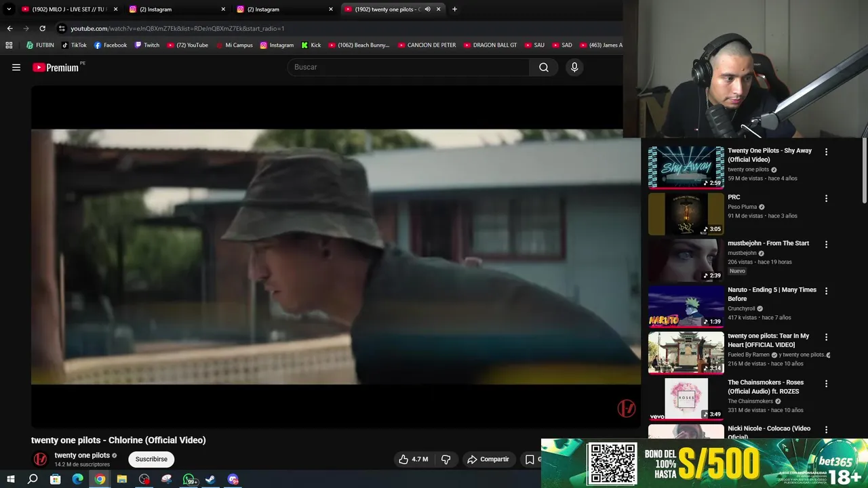Open Microsoft Edge from taskbar

(77, 479)
